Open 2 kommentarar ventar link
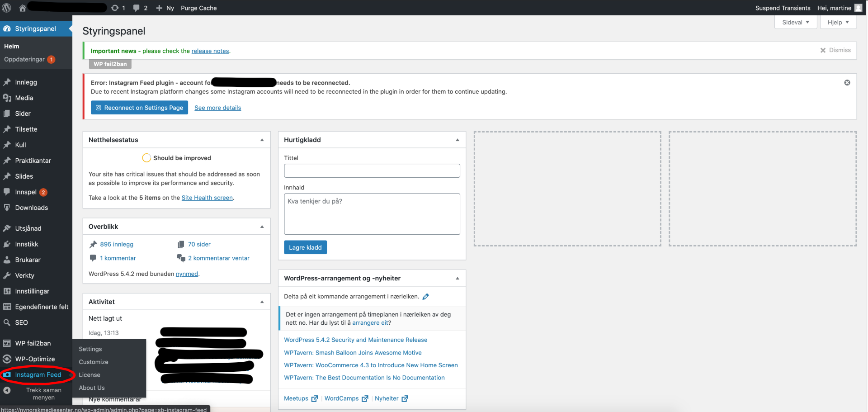Viewport: 868px width, 412px height. 219,258
